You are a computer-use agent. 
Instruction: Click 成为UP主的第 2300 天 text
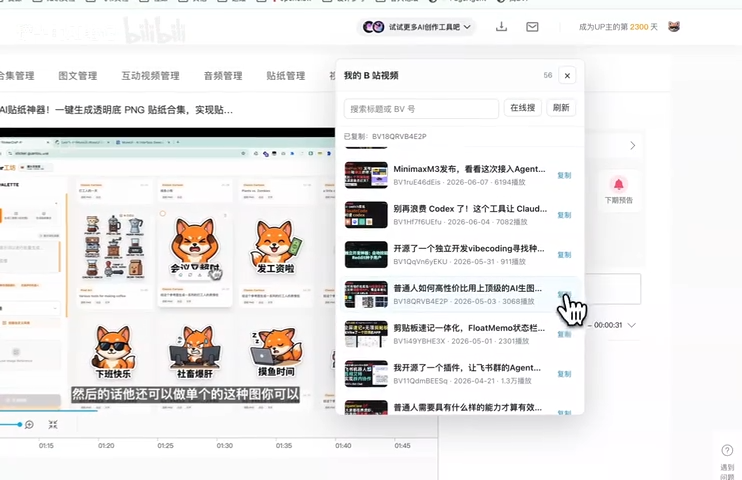coord(618,27)
